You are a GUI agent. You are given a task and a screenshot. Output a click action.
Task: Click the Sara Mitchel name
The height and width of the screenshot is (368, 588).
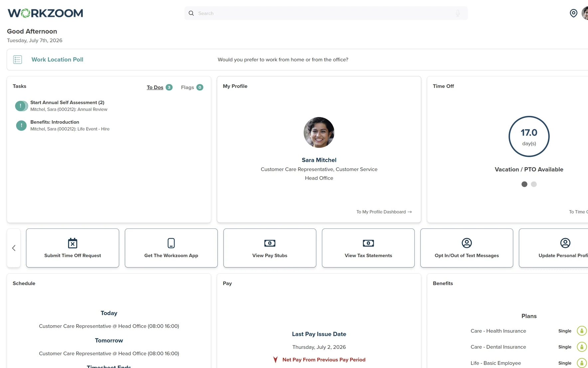tap(319, 160)
